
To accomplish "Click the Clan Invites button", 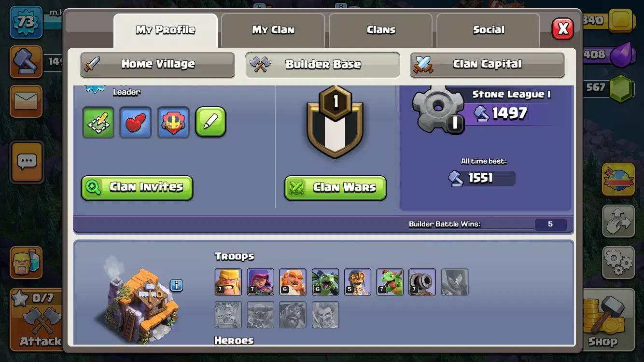I will pyautogui.click(x=137, y=188).
